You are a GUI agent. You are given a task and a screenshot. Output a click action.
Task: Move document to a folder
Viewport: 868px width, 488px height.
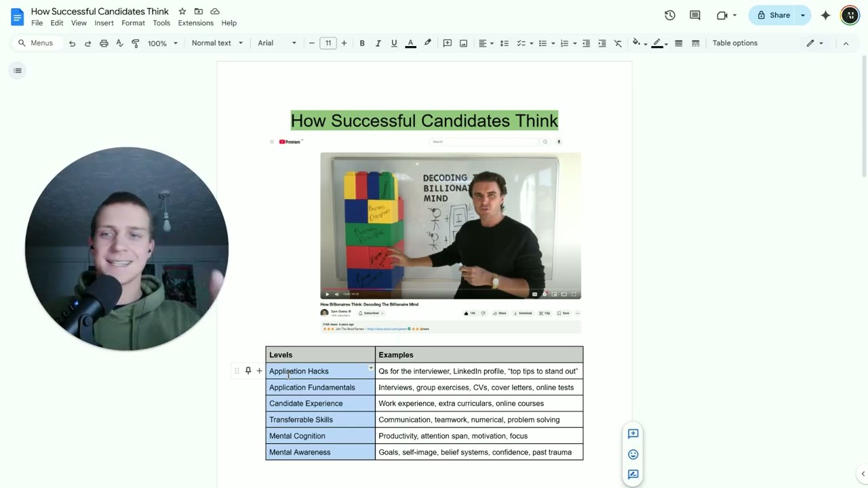click(199, 12)
